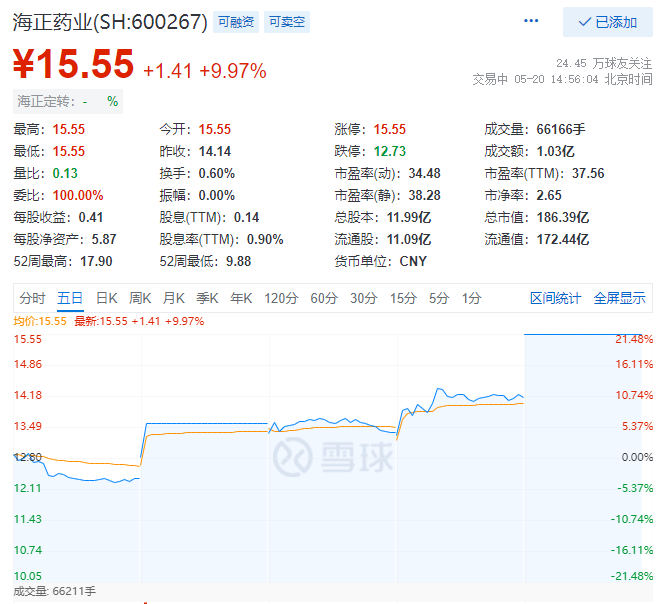
Task: Switch to 年K chart tab
Action: click(x=241, y=298)
